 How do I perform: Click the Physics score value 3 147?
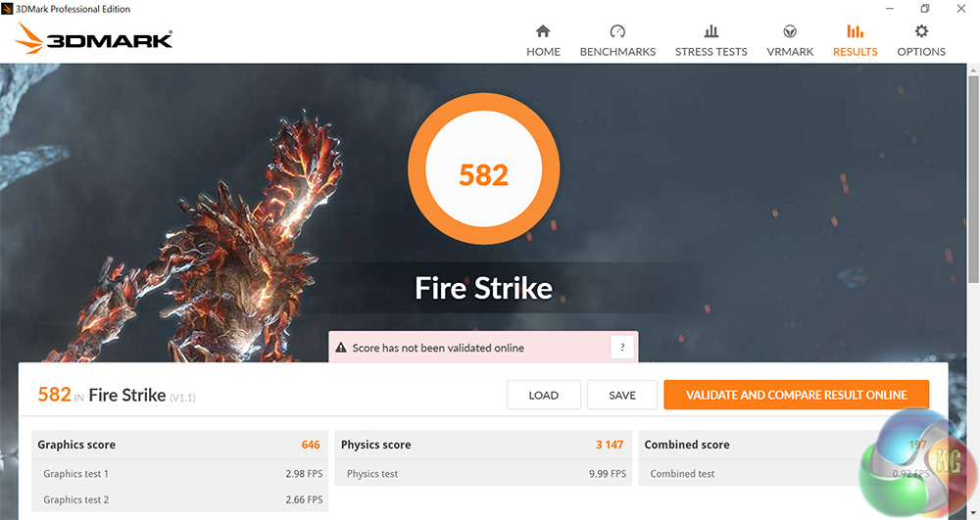click(x=610, y=445)
